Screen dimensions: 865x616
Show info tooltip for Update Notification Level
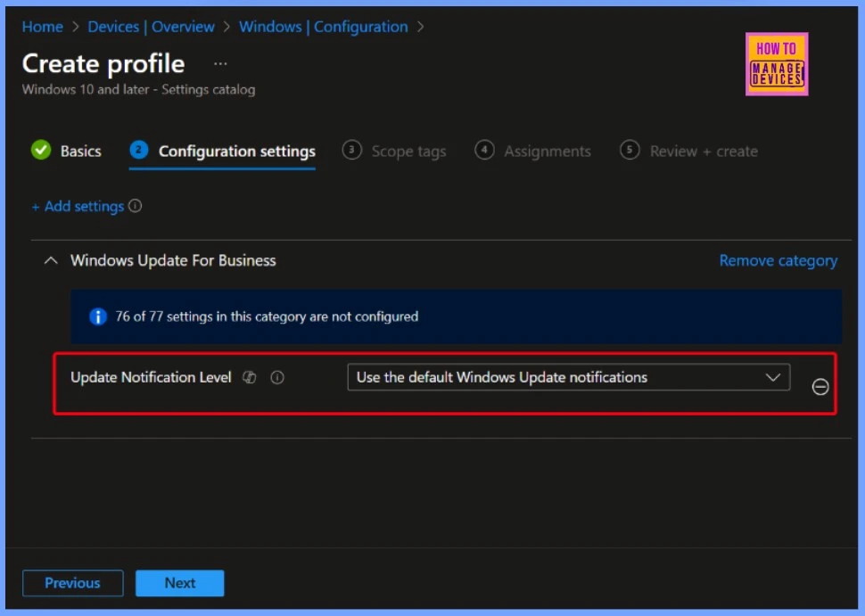[277, 377]
